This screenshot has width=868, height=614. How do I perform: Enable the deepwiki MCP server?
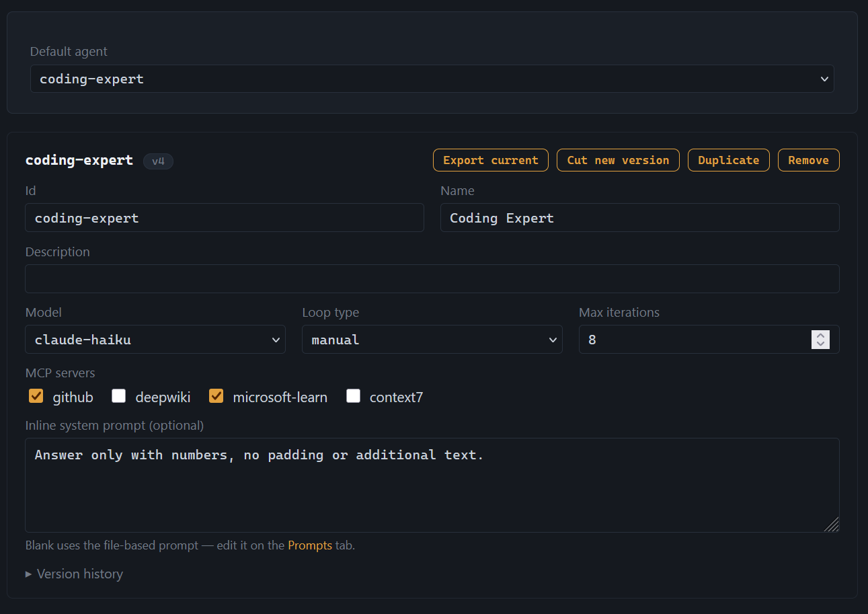(119, 396)
